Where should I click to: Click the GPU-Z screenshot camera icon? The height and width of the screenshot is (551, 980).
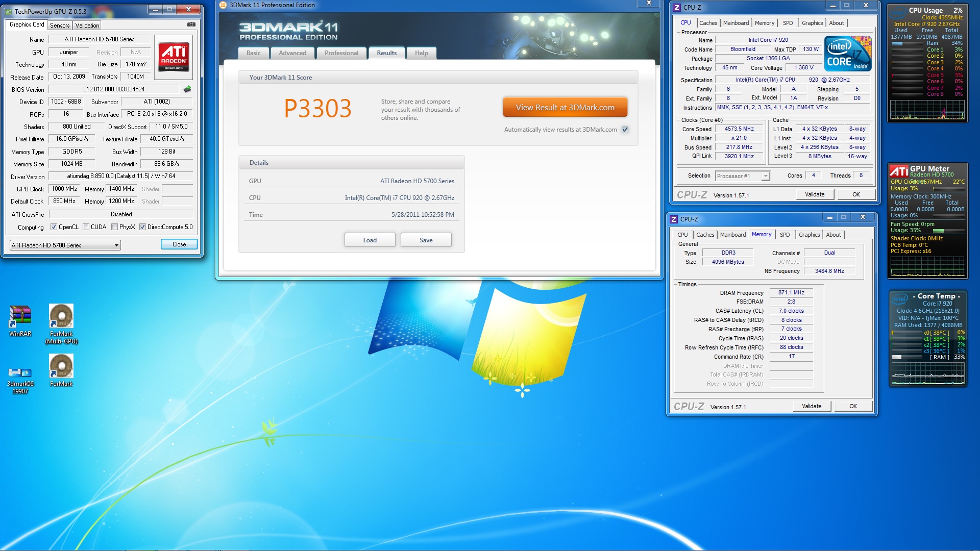[191, 24]
